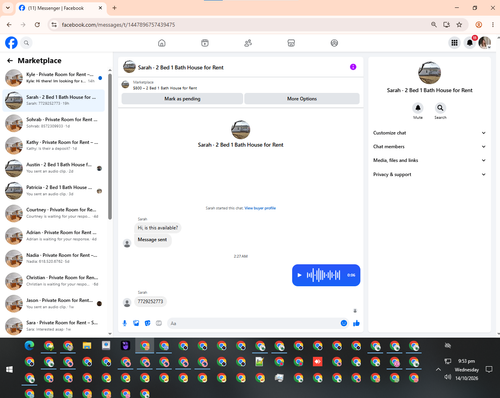Open Kathy - Private Room for Rent chat
The width and height of the screenshot is (500, 398).
(x=54, y=145)
